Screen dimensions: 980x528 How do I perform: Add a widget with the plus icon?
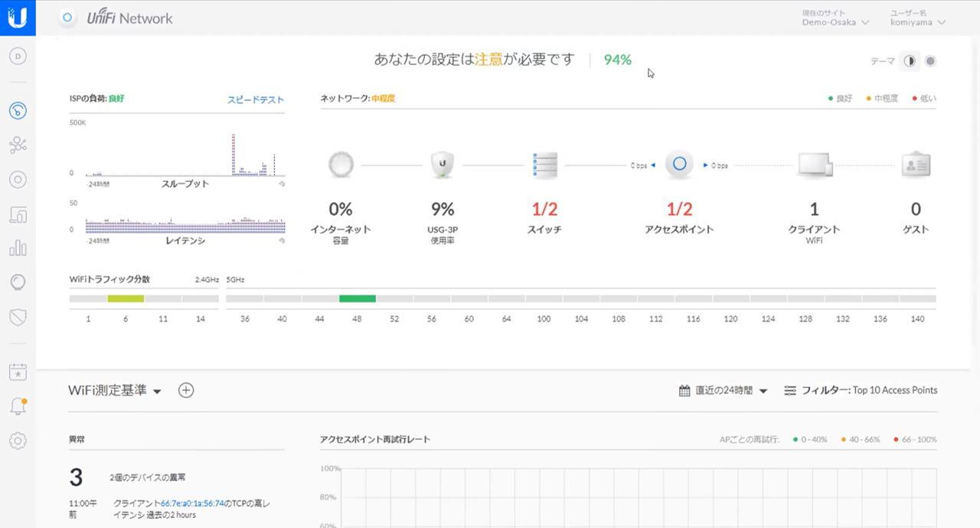[x=186, y=390]
